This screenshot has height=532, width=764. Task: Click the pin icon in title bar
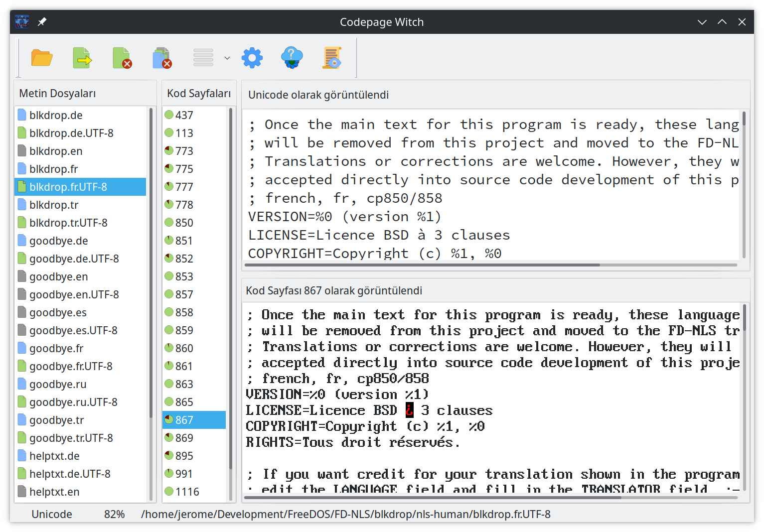click(x=42, y=22)
